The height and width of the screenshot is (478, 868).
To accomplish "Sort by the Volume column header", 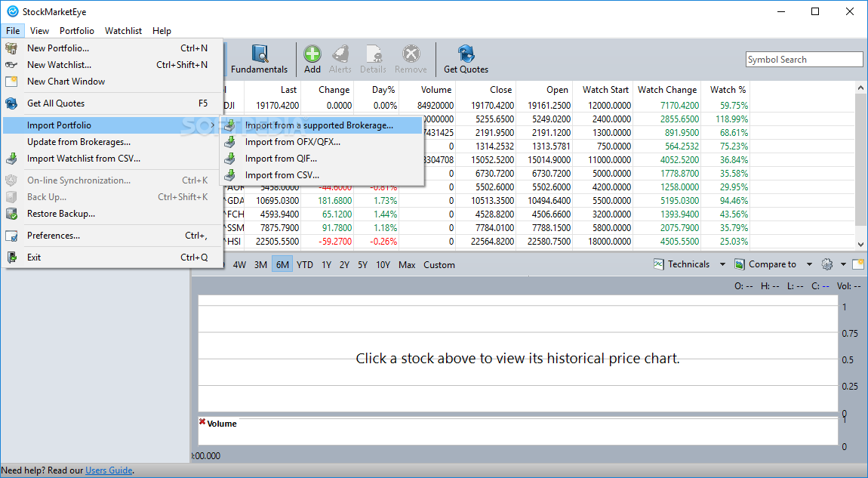I will (x=426, y=89).
